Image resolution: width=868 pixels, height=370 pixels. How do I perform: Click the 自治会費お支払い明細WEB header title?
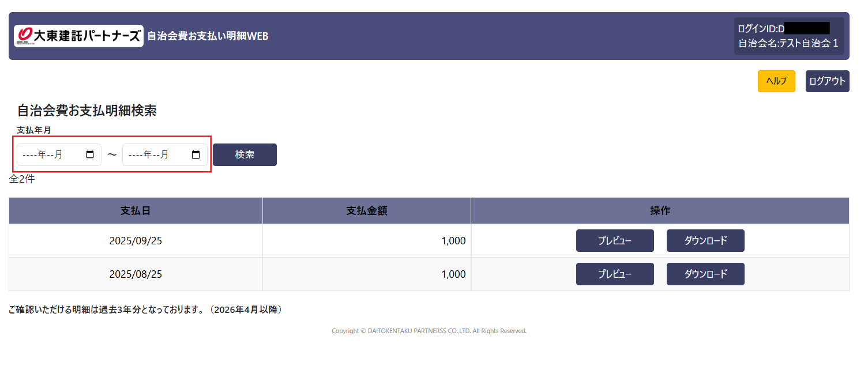point(208,36)
